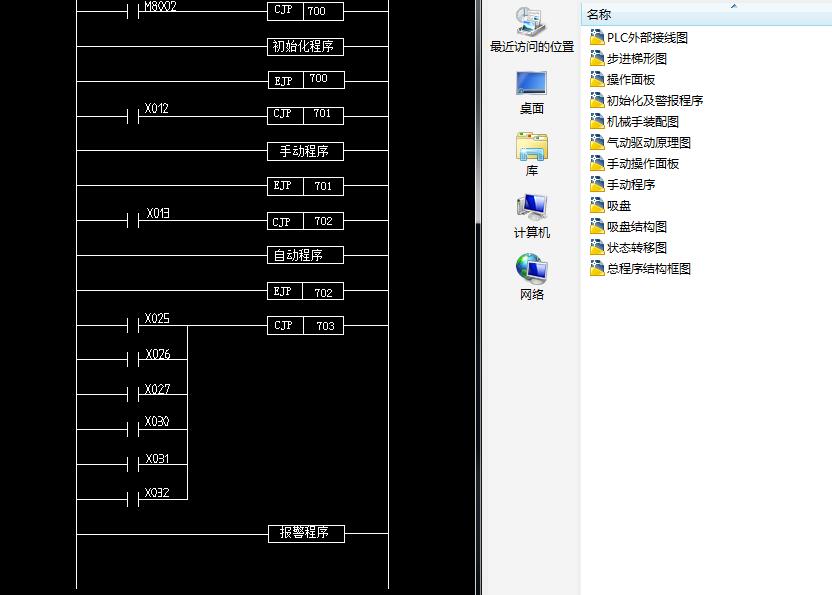Select the 手动程序 file icon
This screenshot has height=595, width=832.
click(x=597, y=184)
